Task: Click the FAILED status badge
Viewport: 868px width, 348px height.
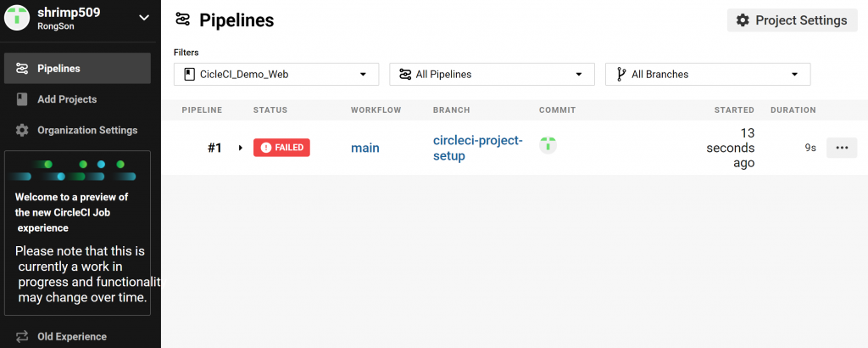Action: (281, 148)
